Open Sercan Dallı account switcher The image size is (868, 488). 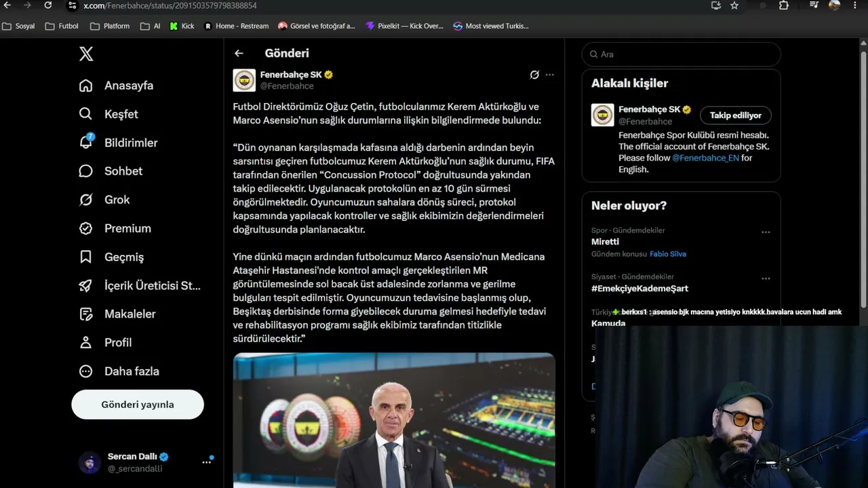tap(146, 462)
